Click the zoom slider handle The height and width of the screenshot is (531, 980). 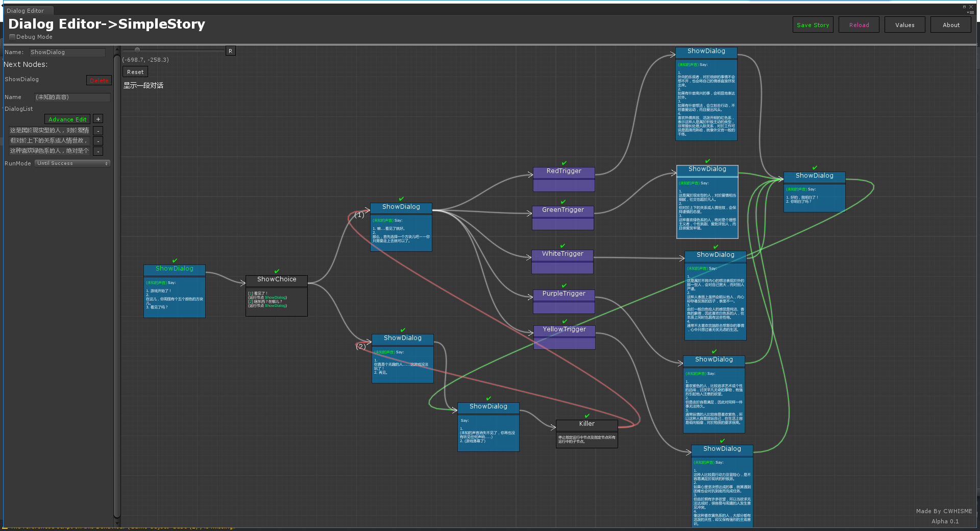tap(137, 50)
